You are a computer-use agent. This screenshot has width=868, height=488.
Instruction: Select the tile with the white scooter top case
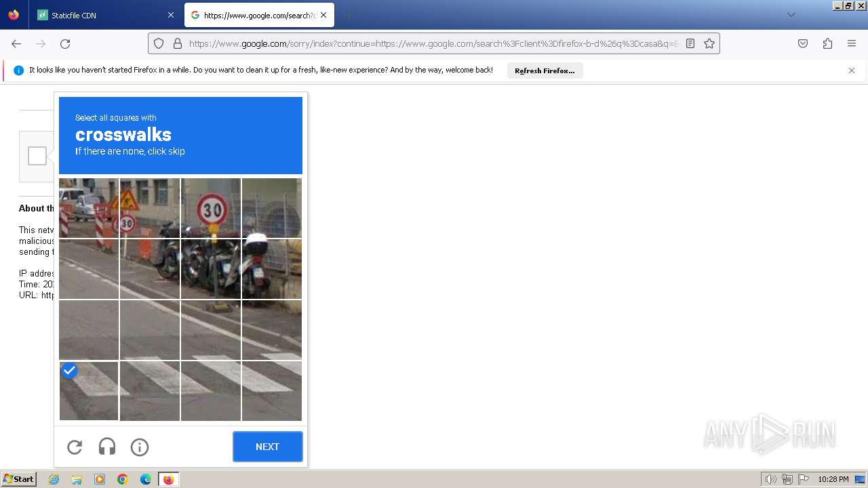pyautogui.click(x=272, y=268)
